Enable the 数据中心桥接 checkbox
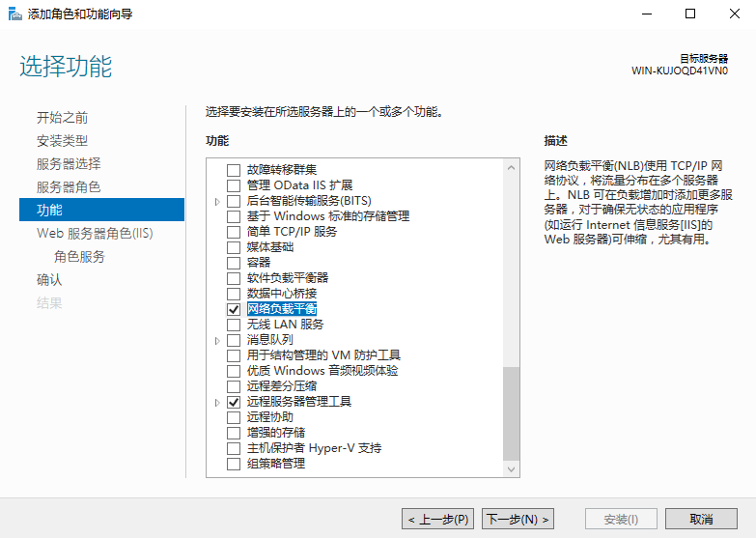The height and width of the screenshot is (538, 756). (x=234, y=294)
